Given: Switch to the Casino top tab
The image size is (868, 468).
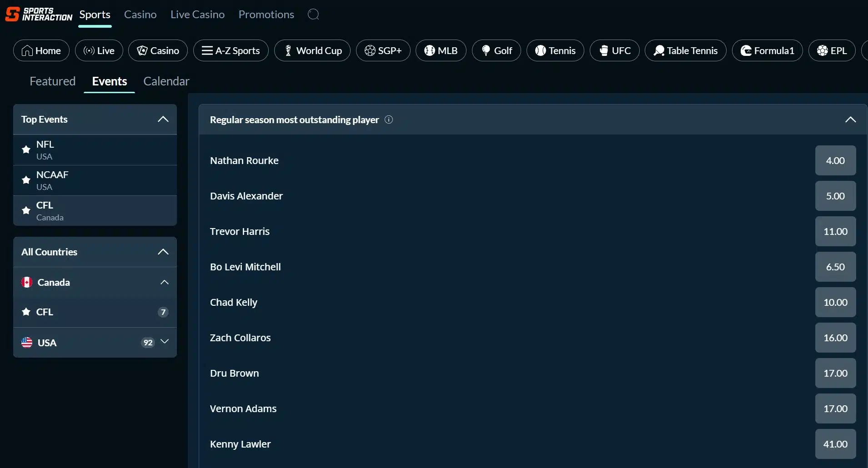Looking at the screenshot, I should coord(140,15).
